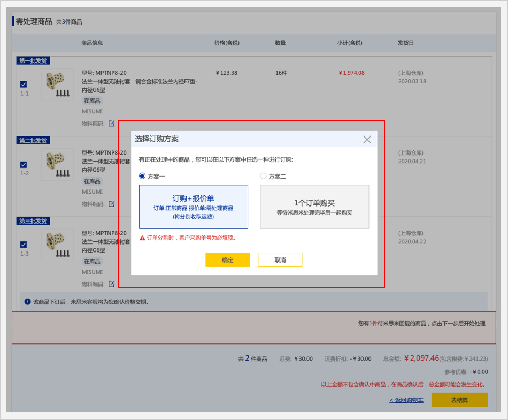Select the 方案二 radio button
The width and height of the screenshot is (508, 420).
click(x=263, y=176)
